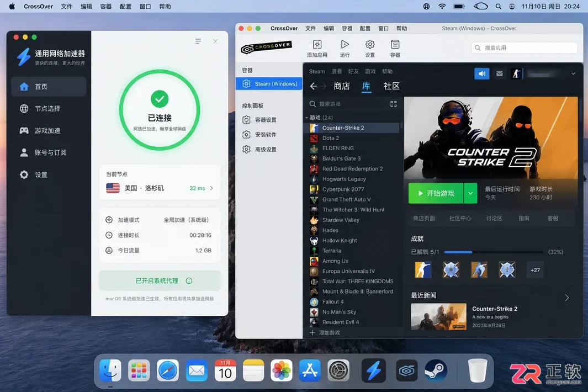Collapse the 游戏 (24) category list
This screenshot has width=588, height=392.
coord(306,118)
